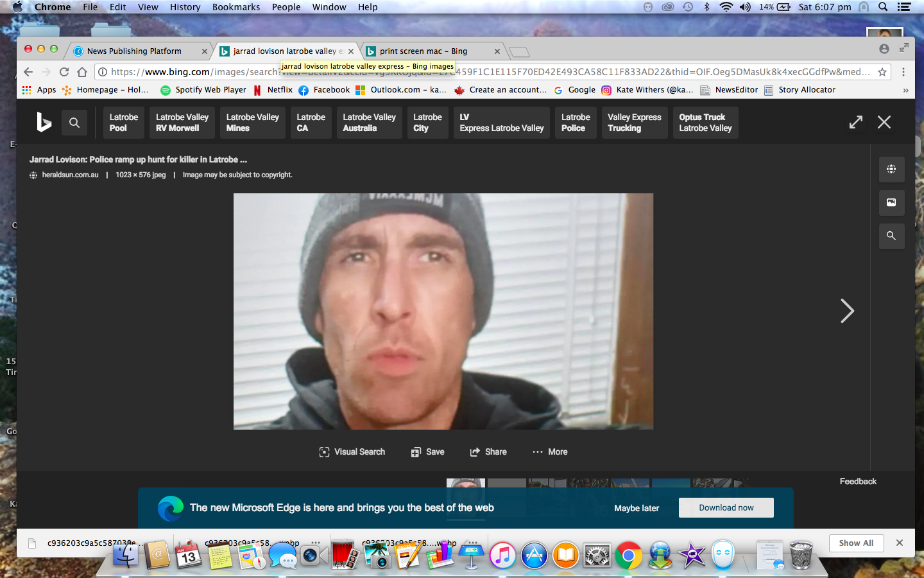Go to Chrome home page
This screenshot has height=578, width=924.
pyautogui.click(x=82, y=72)
